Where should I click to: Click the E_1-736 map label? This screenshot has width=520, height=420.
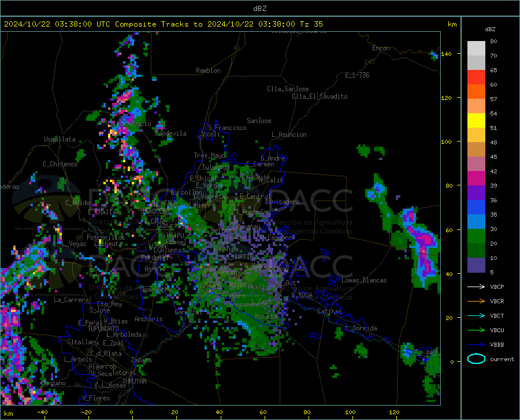(x=357, y=75)
